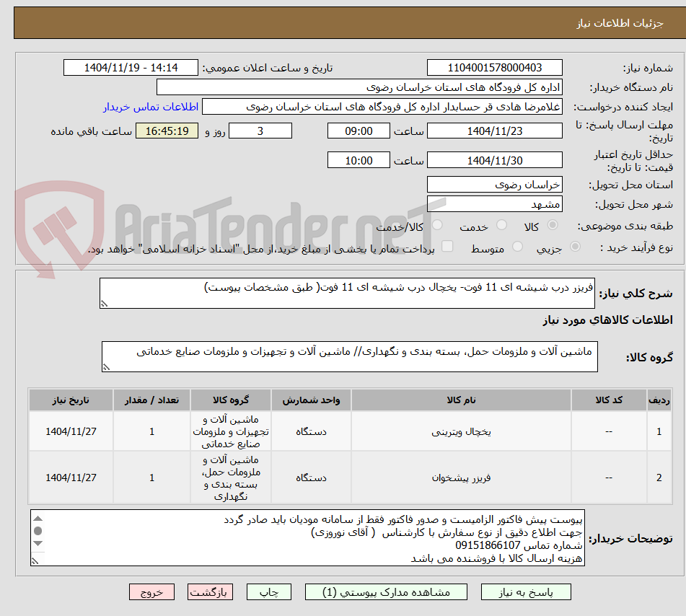Click the buyer notes scrollbar thumb
The image size is (686, 616).
tap(38, 531)
